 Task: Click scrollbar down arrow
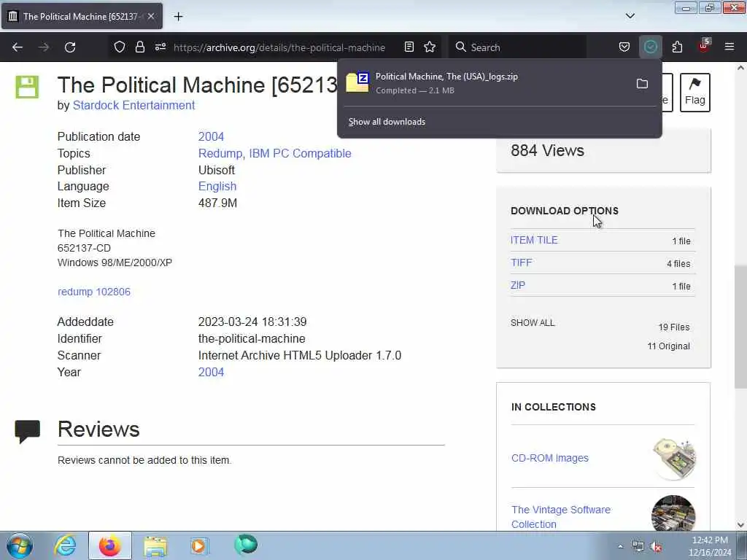pyautogui.click(x=740, y=525)
